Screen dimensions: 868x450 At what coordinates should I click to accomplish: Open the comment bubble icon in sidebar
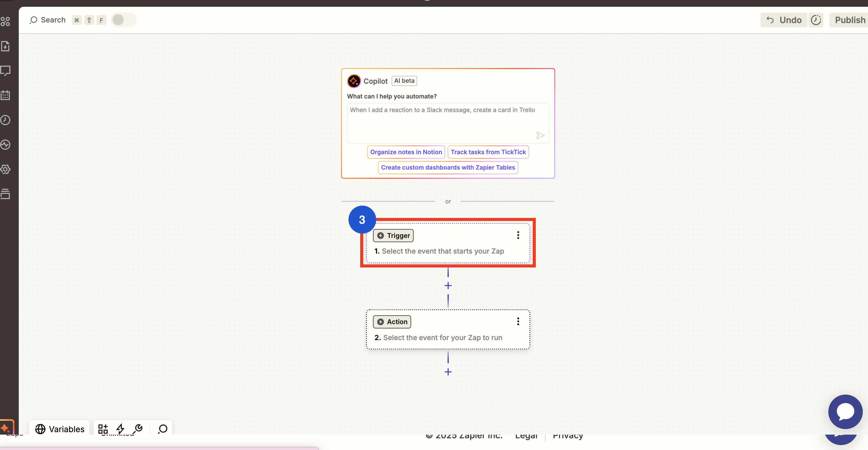(5, 71)
